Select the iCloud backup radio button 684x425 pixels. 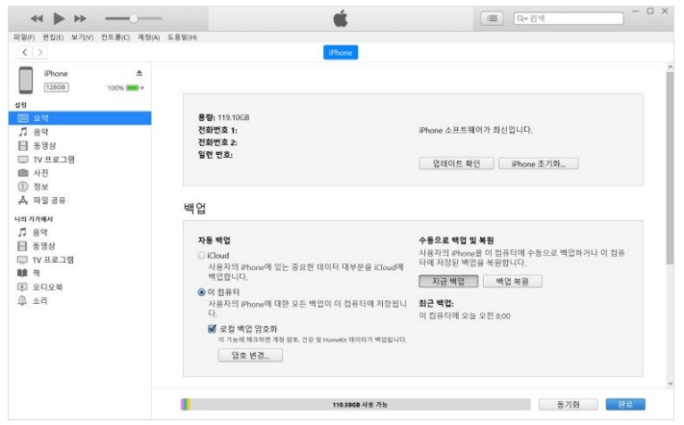coord(201,256)
